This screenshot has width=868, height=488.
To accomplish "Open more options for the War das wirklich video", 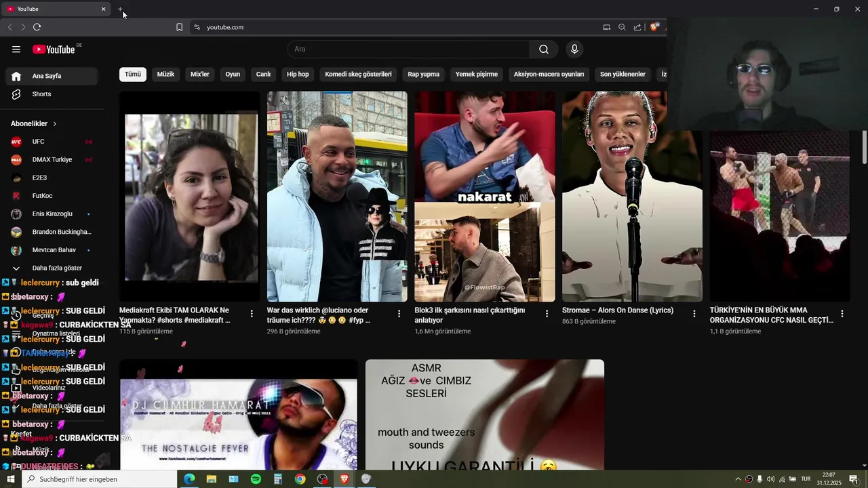I will coord(399,314).
